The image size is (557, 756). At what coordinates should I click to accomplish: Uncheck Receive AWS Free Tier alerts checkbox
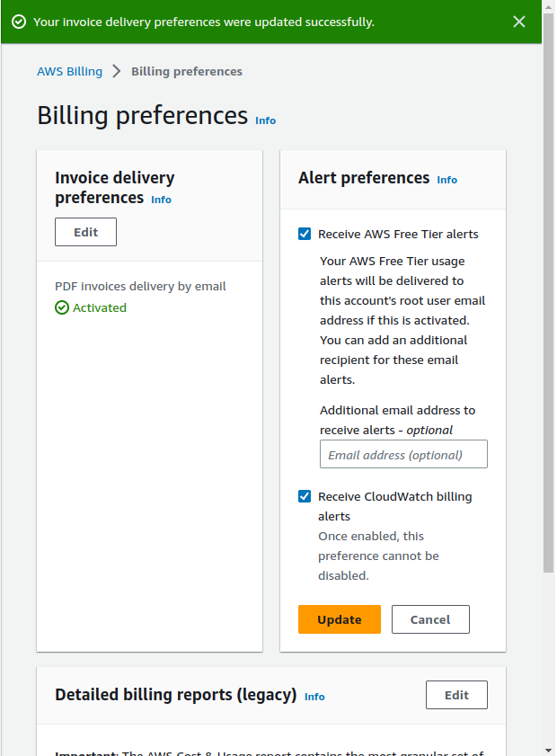(305, 234)
